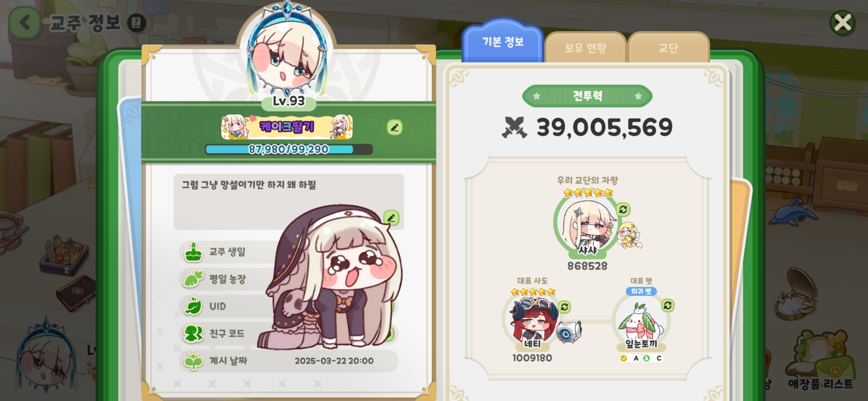The image size is (868, 401).
Task: Click the experience progress bar 87,980/99,290
Action: (x=289, y=149)
